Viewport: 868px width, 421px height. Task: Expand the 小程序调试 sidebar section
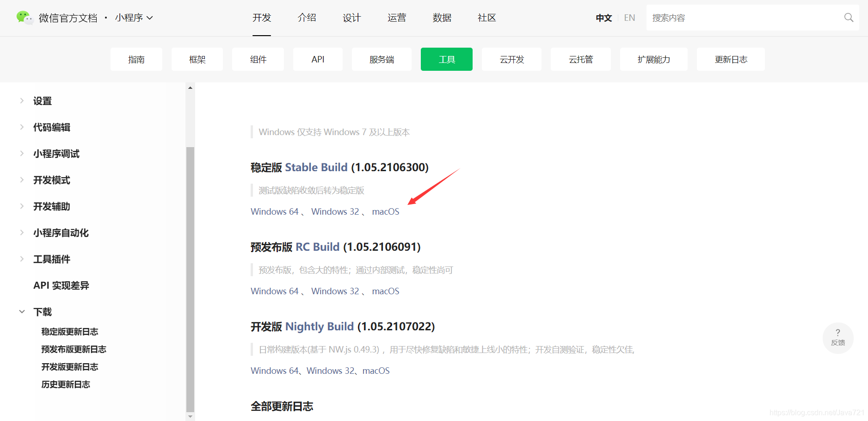coord(22,154)
